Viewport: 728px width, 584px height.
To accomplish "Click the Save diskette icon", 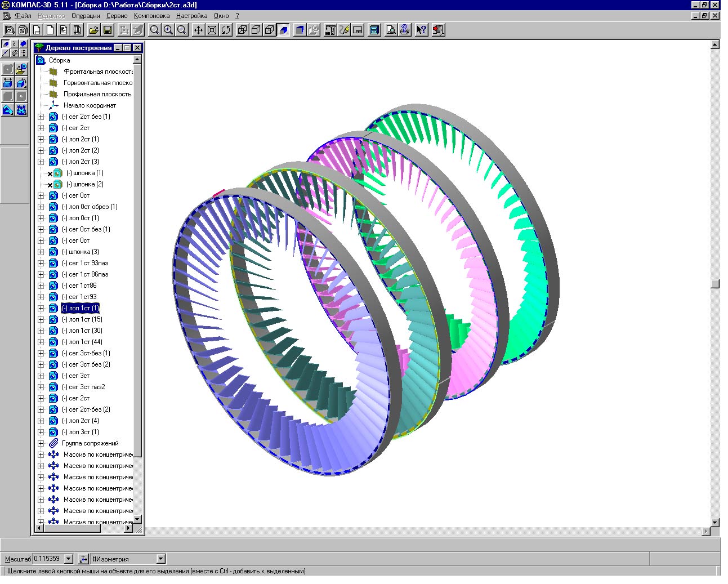I will click(107, 30).
